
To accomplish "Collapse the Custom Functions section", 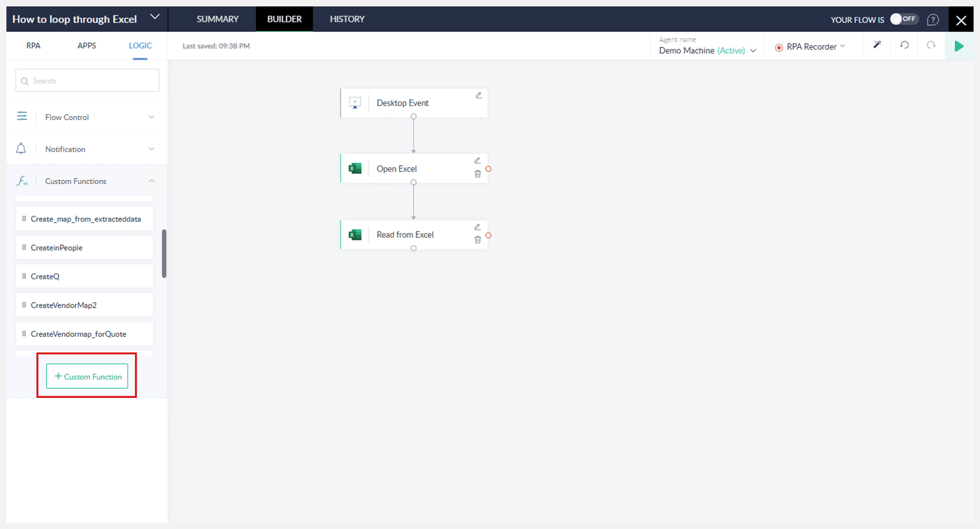I will point(151,181).
